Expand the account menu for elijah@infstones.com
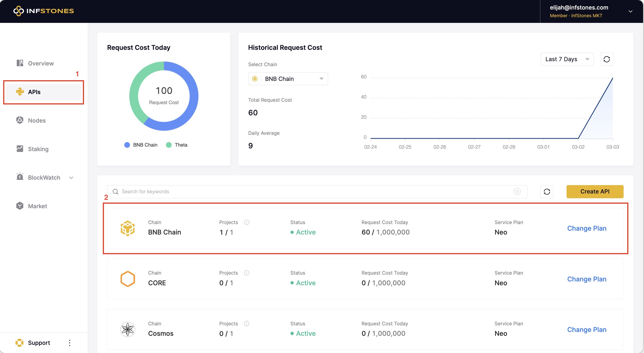 [630, 11]
